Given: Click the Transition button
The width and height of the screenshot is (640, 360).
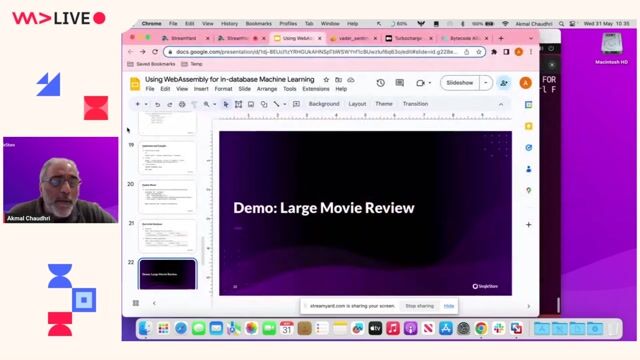Looking at the screenshot, I should click(415, 104).
